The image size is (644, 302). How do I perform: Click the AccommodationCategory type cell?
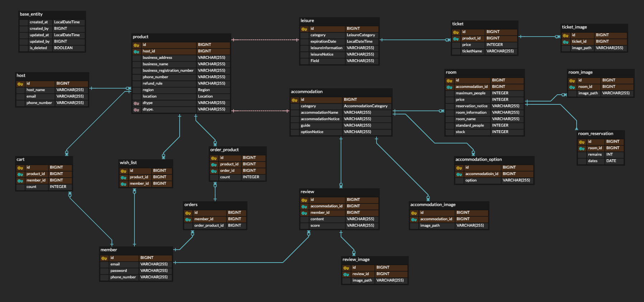365,106
